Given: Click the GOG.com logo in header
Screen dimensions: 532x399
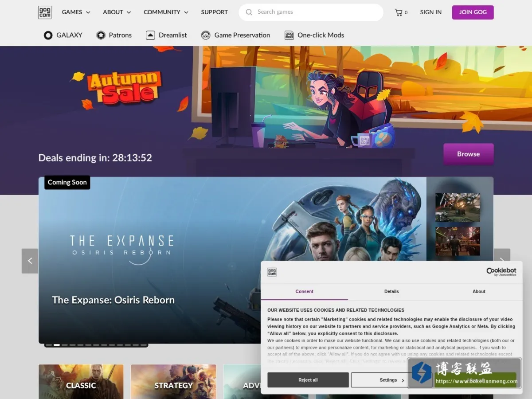Looking at the screenshot, I should pos(45,12).
